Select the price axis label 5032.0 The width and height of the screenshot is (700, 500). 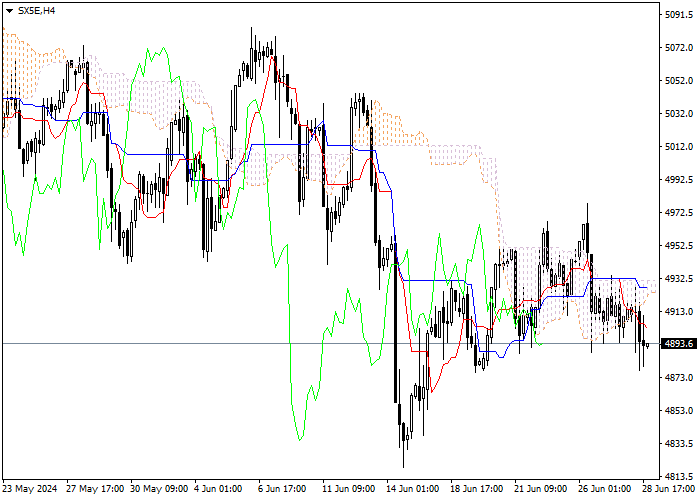pyautogui.click(x=679, y=114)
